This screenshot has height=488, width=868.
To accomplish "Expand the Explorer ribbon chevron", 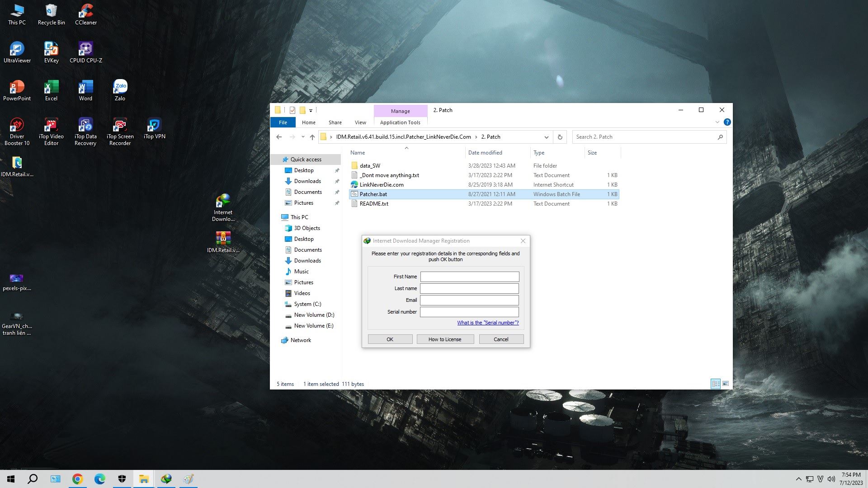I will [717, 122].
